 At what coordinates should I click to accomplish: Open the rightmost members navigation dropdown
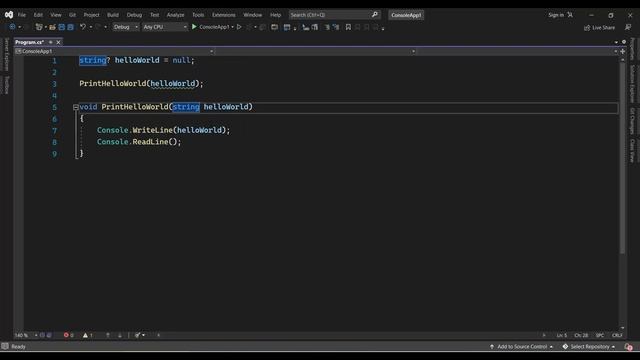coord(518,51)
